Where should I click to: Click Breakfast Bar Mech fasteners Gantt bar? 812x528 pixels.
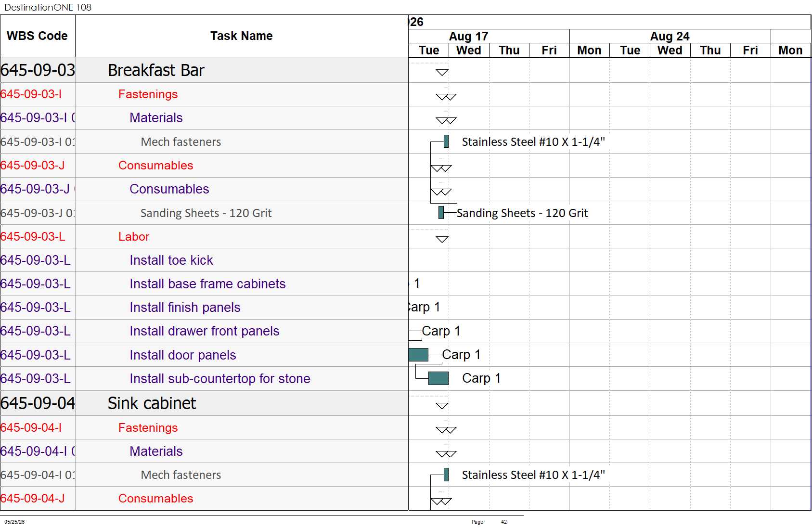pos(446,141)
